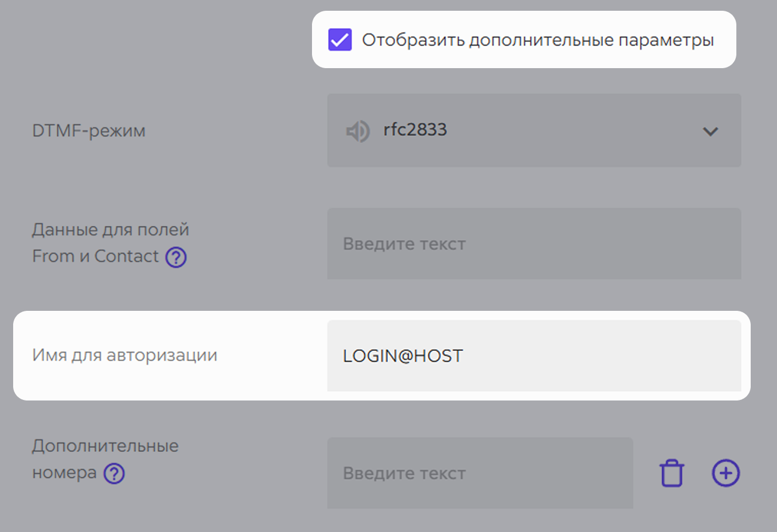Open help tooltip for Дополнительные номера

(114, 474)
